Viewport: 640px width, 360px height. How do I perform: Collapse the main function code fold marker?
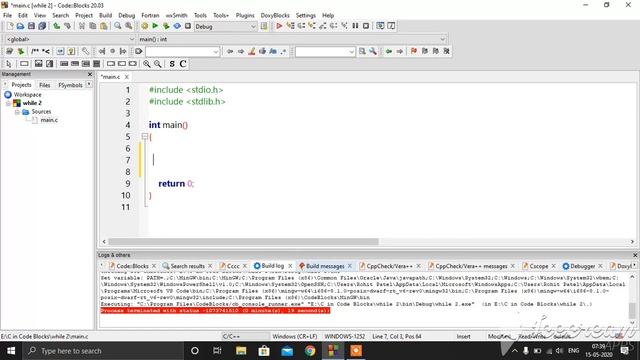[144, 136]
